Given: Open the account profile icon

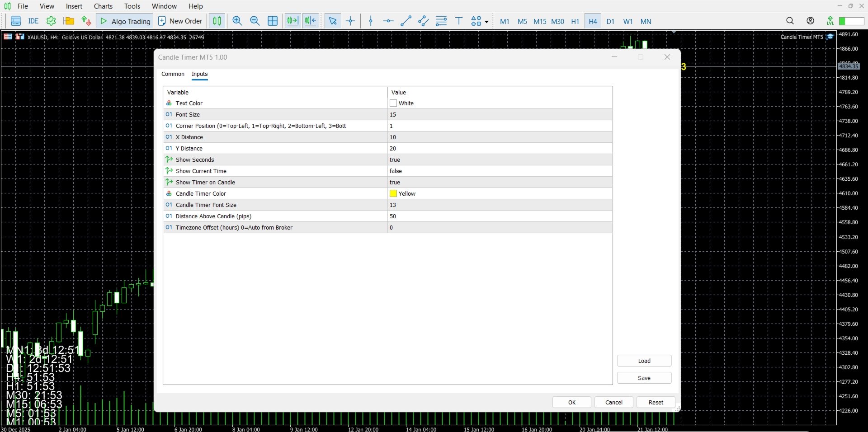Looking at the screenshot, I should click(811, 21).
